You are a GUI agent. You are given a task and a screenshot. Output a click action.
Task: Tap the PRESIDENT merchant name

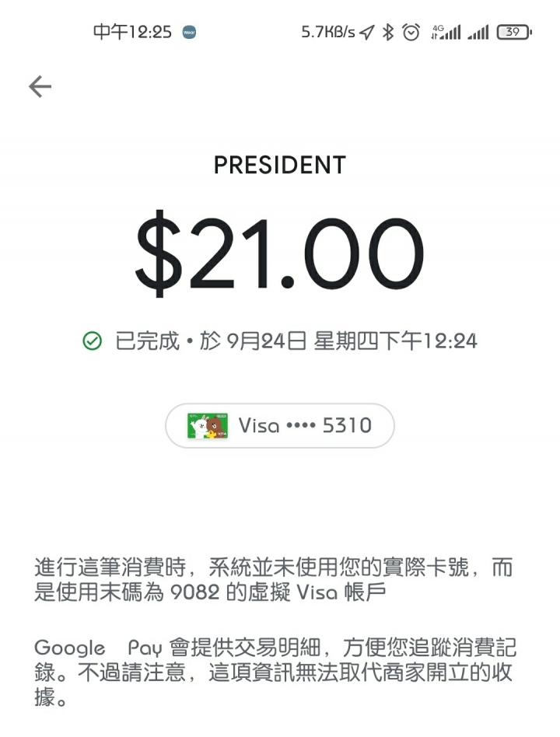point(280,165)
